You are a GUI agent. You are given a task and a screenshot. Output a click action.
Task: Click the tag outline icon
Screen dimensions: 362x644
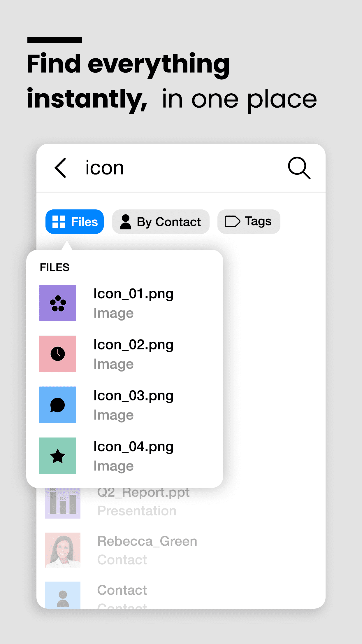click(x=232, y=221)
